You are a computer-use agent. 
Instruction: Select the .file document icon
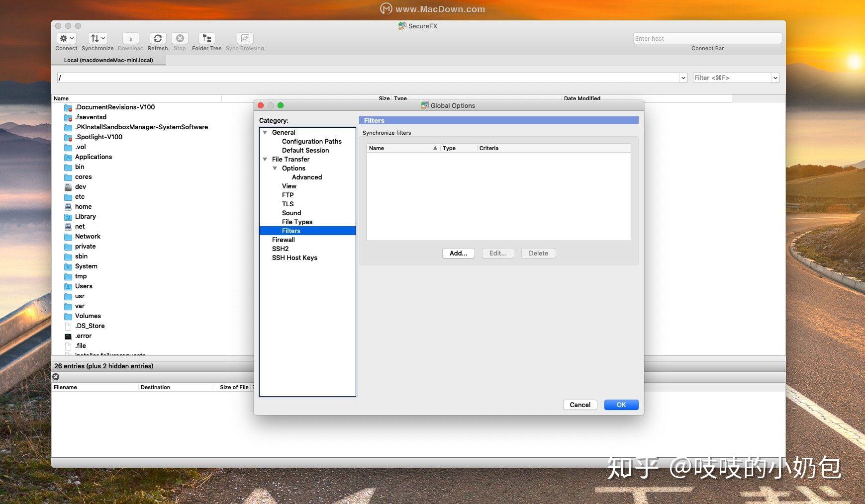coord(68,346)
